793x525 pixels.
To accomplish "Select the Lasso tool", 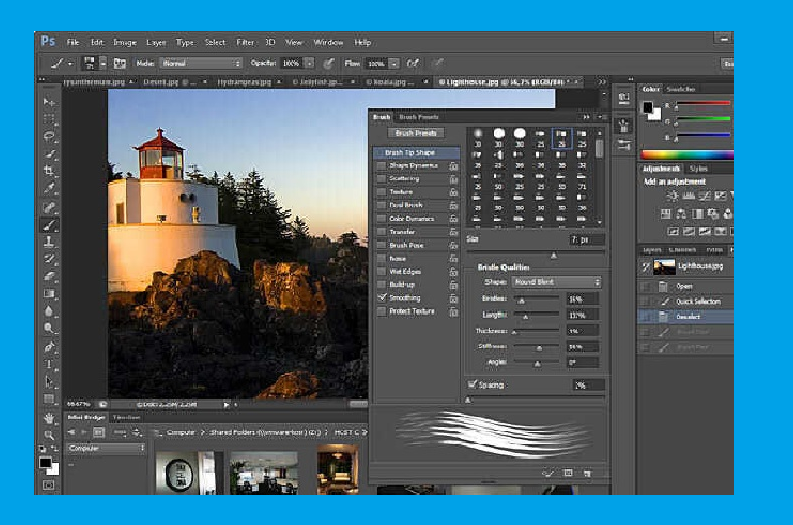I will click(x=49, y=137).
